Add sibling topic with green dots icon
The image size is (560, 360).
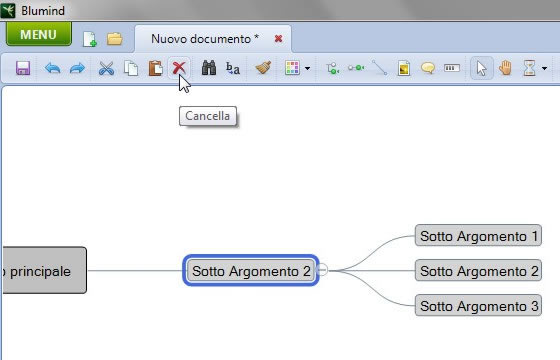356,68
